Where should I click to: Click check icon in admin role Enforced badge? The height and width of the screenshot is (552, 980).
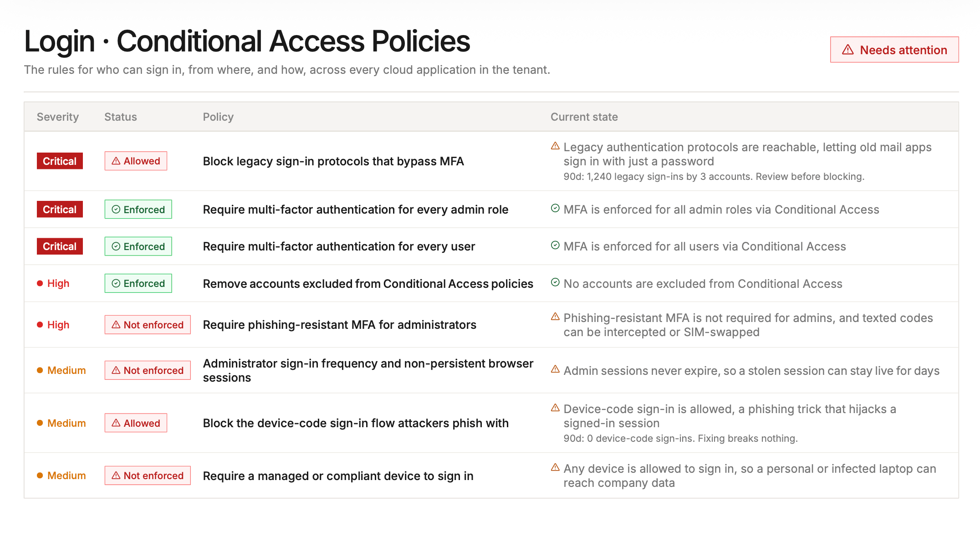tap(116, 210)
